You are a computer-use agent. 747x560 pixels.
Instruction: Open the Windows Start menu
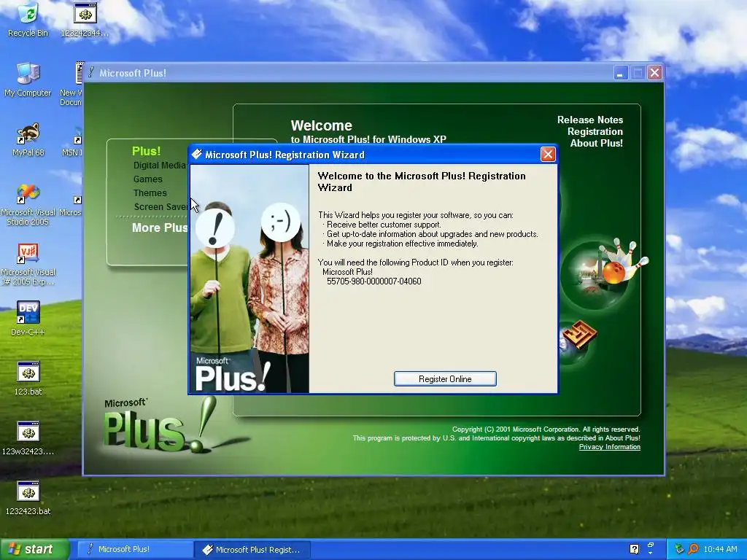coord(34,549)
